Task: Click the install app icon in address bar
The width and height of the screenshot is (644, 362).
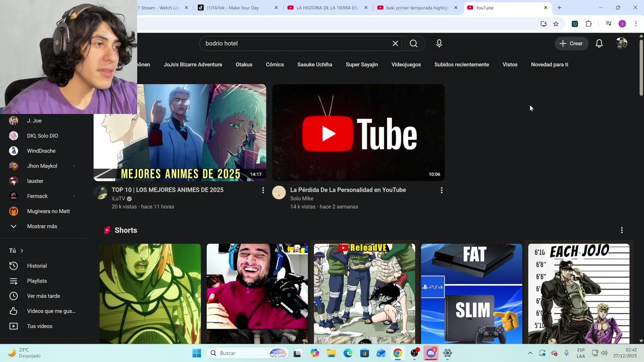Action: pos(543,24)
